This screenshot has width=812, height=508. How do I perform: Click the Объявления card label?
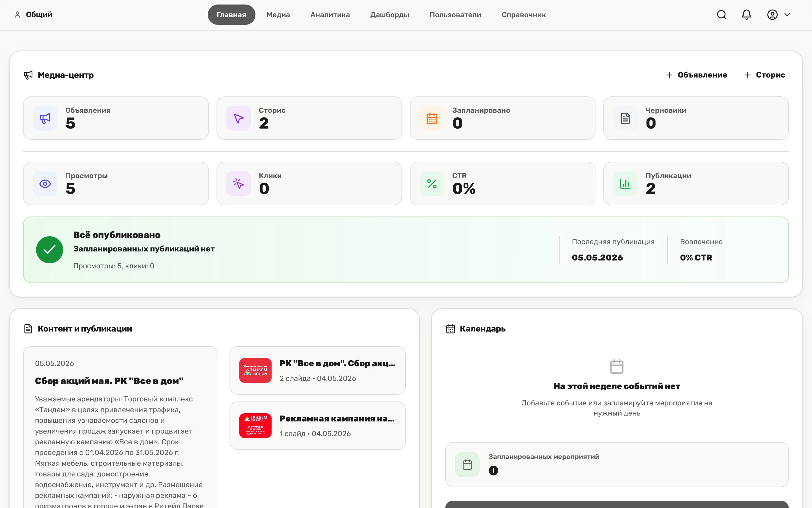tap(88, 110)
